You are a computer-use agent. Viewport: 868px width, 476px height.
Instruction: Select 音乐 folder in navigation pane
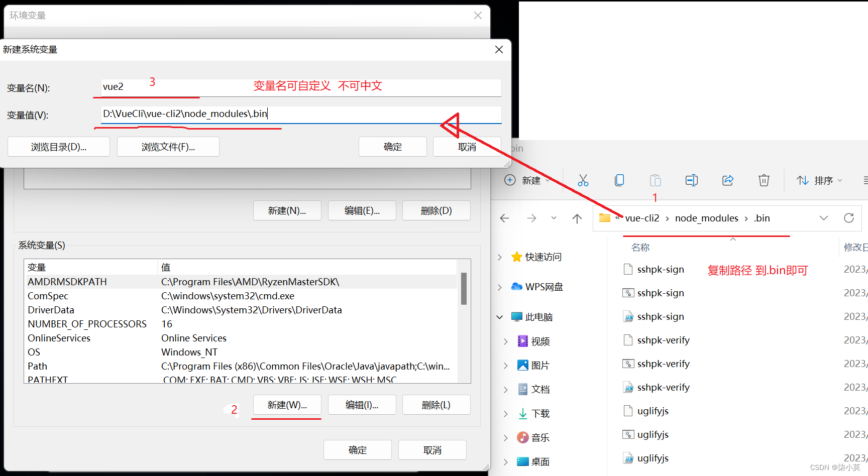tap(533, 438)
